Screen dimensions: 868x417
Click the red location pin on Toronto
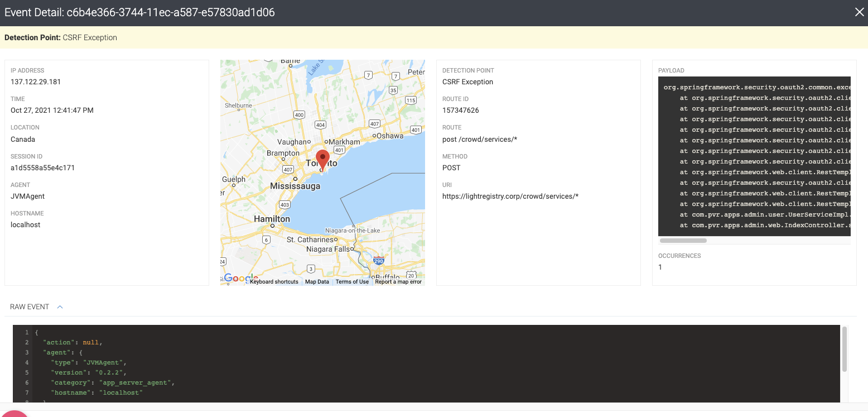coord(322,159)
